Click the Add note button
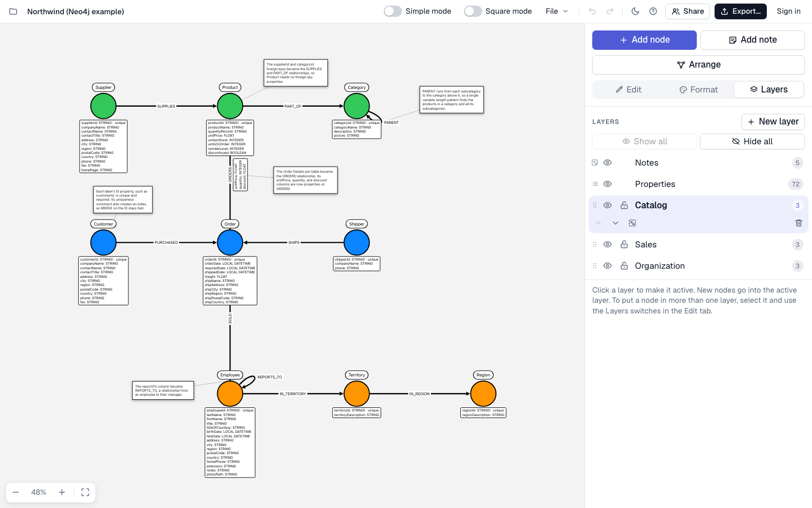The width and height of the screenshot is (812, 508). click(x=753, y=40)
